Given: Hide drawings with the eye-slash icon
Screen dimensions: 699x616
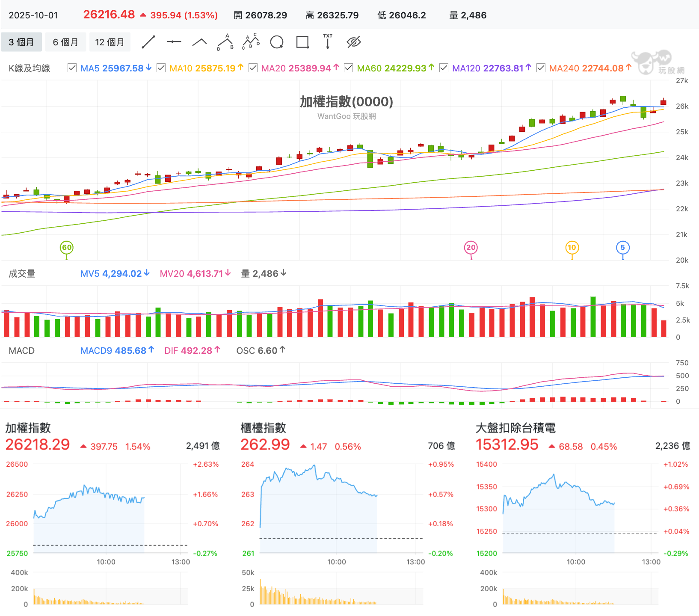Looking at the screenshot, I should point(354,42).
